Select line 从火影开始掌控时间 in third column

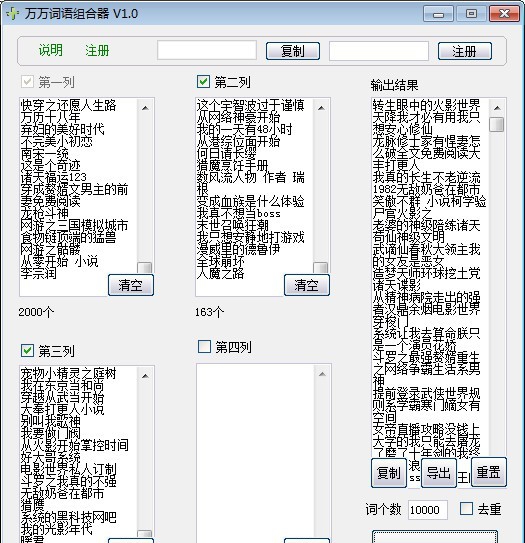click(74, 445)
